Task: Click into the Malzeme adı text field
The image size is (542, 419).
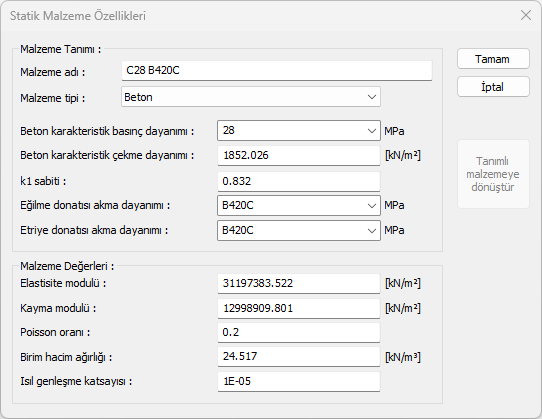Action: (x=277, y=71)
